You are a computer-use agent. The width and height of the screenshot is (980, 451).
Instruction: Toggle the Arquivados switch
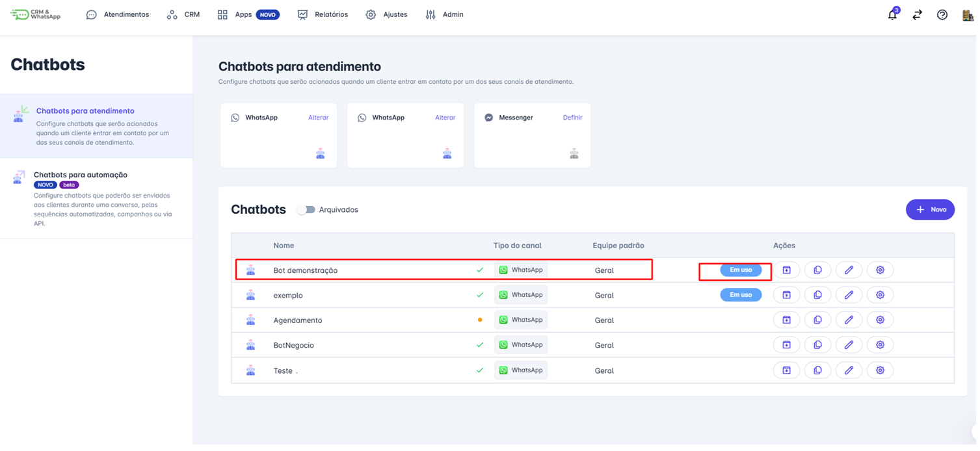pyautogui.click(x=306, y=210)
